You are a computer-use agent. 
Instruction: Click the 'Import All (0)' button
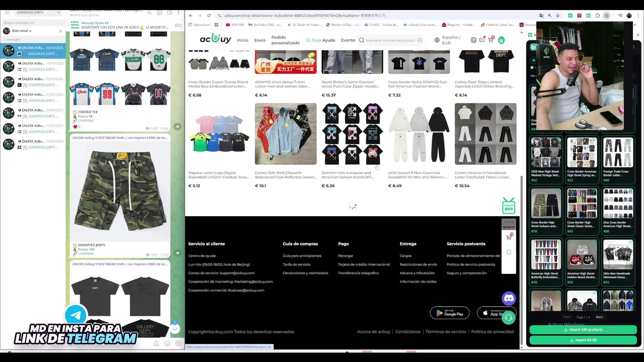pos(583,340)
